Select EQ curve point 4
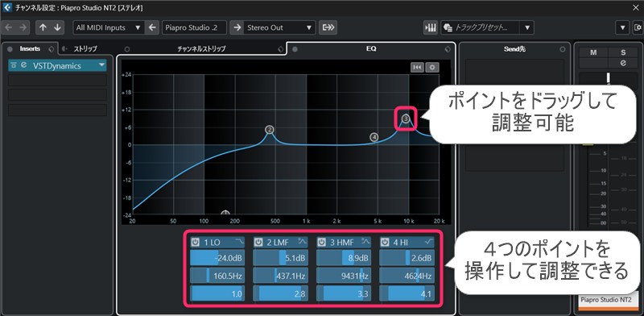The width and height of the screenshot is (644, 316). point(374,137)
